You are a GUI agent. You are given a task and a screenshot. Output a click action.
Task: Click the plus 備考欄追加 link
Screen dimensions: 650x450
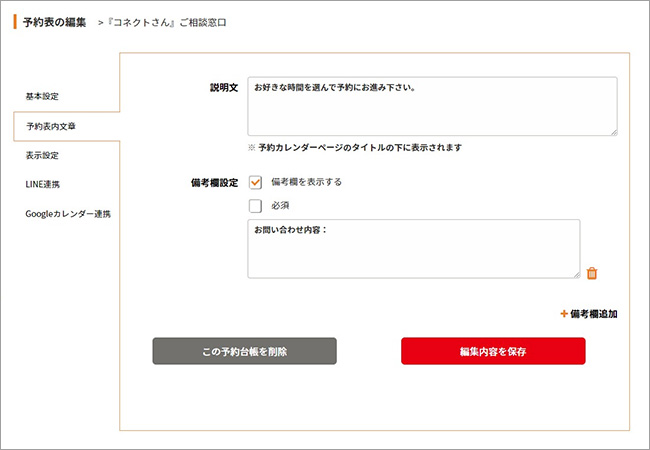point(589,314)
